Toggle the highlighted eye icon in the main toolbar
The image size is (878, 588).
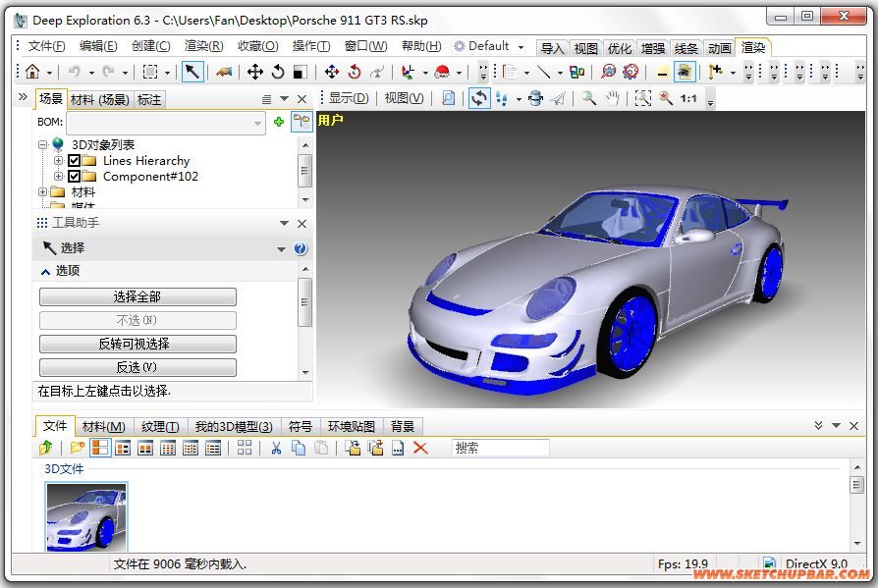click(685, 72)
